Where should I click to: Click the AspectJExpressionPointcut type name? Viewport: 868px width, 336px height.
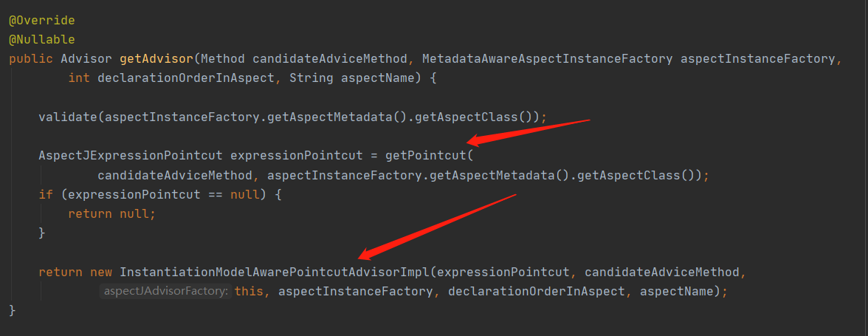tap(131, 156)
